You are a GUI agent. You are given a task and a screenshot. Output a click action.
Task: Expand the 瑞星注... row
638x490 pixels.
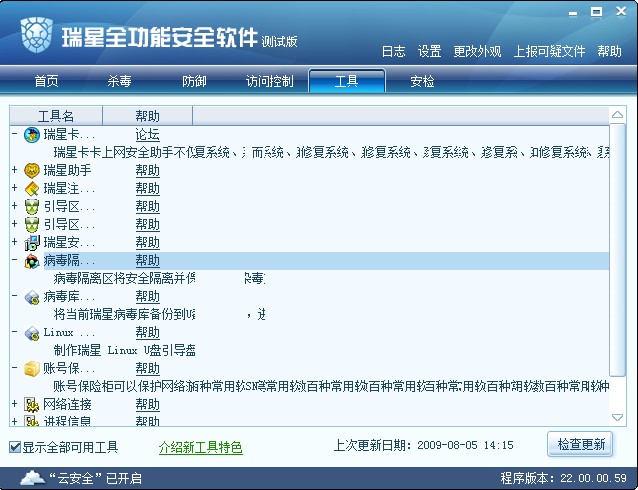tap(15, 187)
